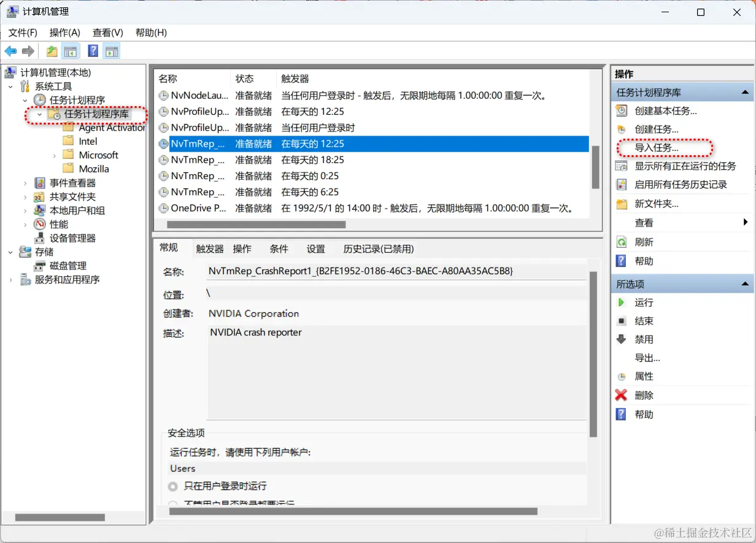Select the OneDrive P... task row
This screenshot has height=543, width=756.
point(371,208)
